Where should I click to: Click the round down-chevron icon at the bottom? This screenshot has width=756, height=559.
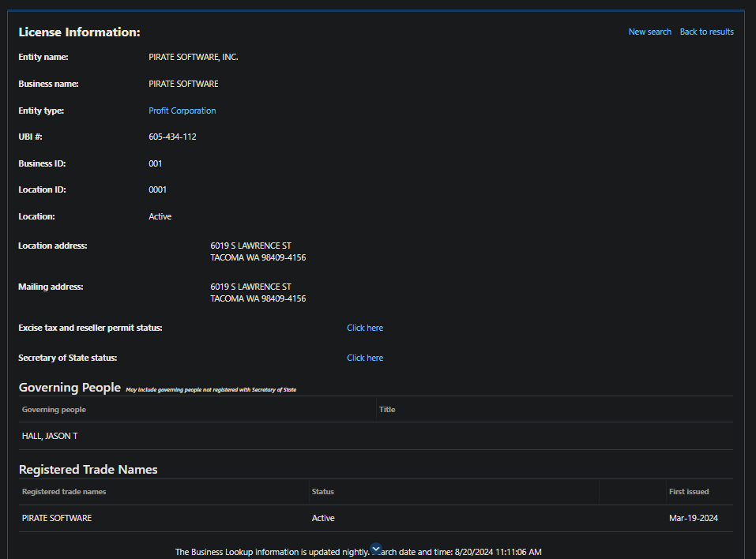[376, 549]
